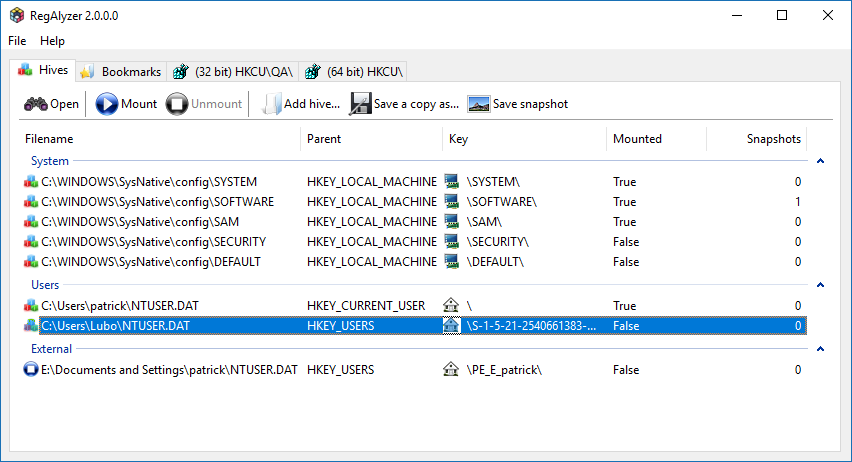Click the Open gamepad toolbar icon
This screenshot has width=852, height=462.
pyautogui.click(x=35, y=104)
